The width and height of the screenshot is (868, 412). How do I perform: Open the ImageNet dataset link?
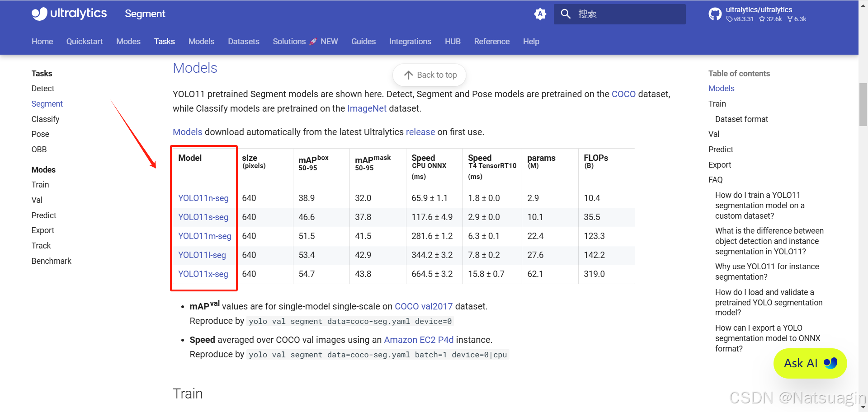click(x=367, y=108)
